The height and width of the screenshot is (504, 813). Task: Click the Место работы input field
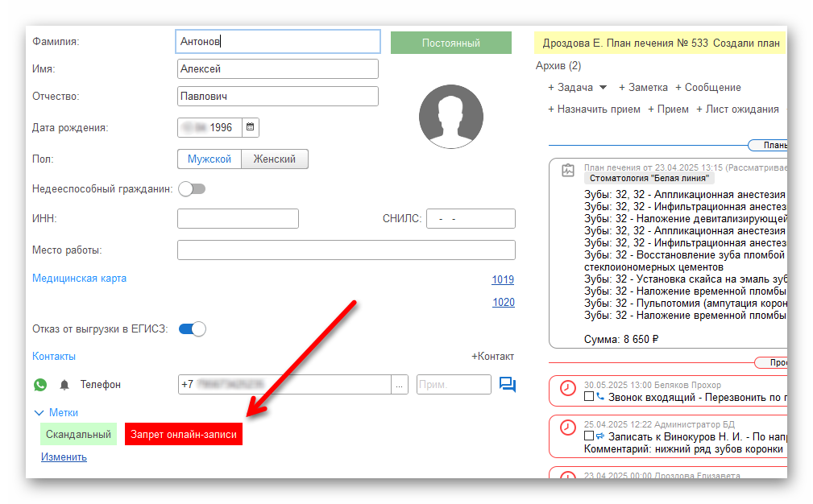tap(346, 250)
